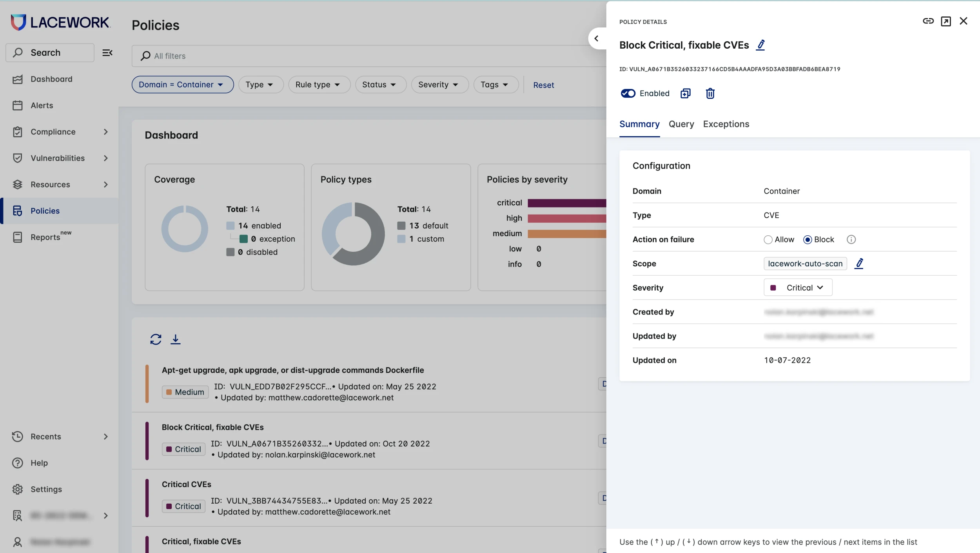980x553 pixels.
Task: Open policy details in new window icon
Action: click(946, 21)
